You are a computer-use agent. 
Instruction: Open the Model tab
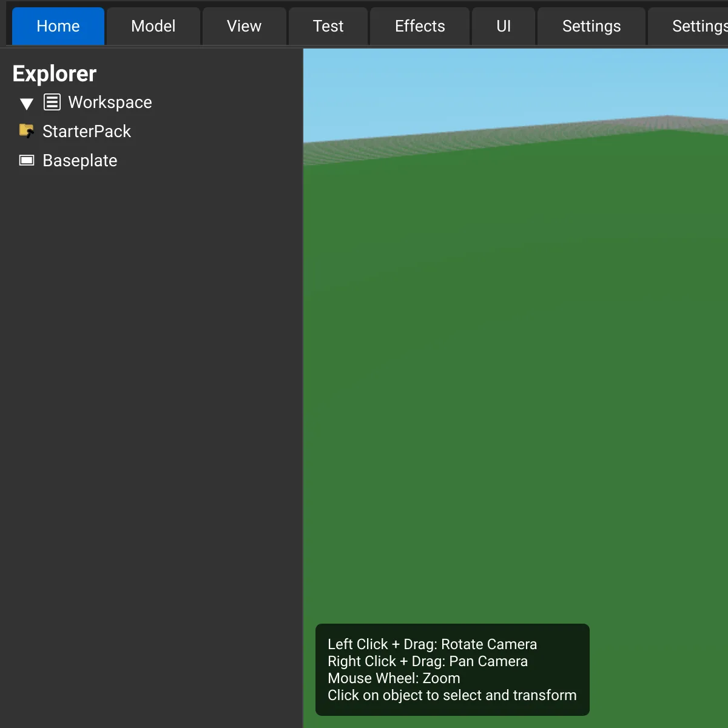(153, 26)
